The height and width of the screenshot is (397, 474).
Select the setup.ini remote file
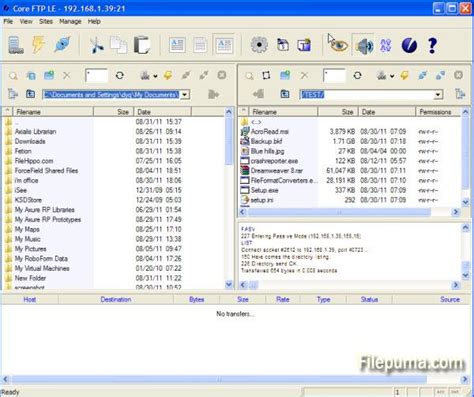(262, 200)
